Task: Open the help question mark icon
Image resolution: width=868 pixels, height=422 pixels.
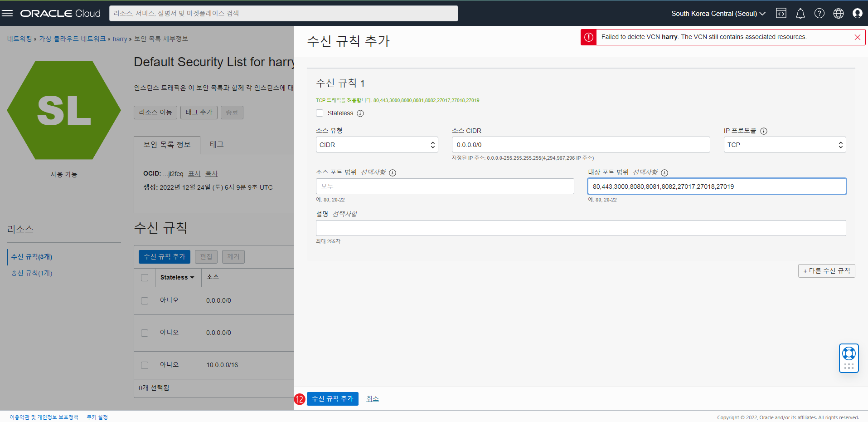Action: pos(820,13)
